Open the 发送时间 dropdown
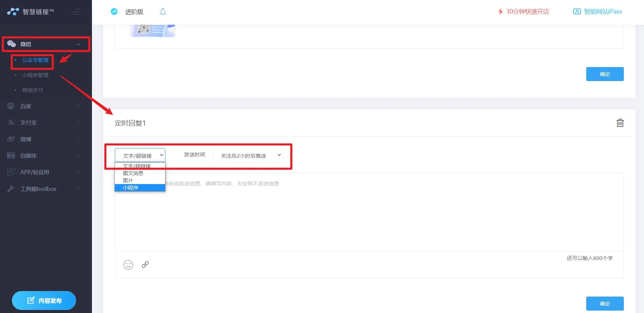Screen dimensions: 644x313 click(247, 156)
